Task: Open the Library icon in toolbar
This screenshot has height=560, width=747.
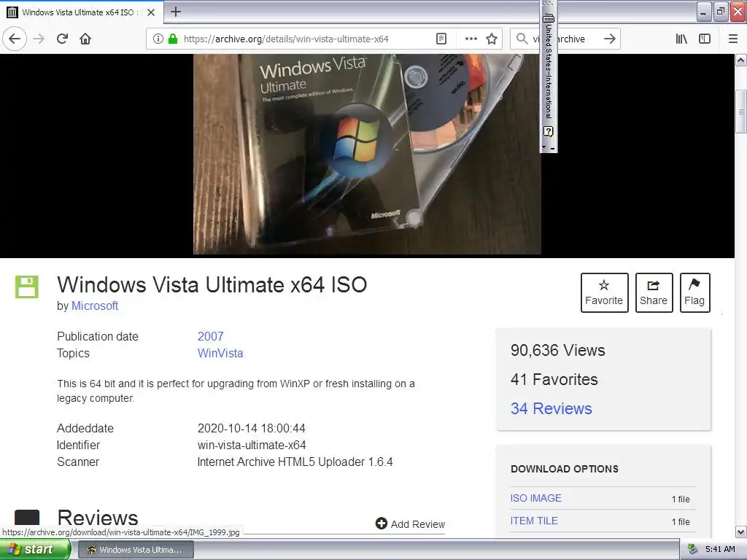Action: (x=681, y=39)
